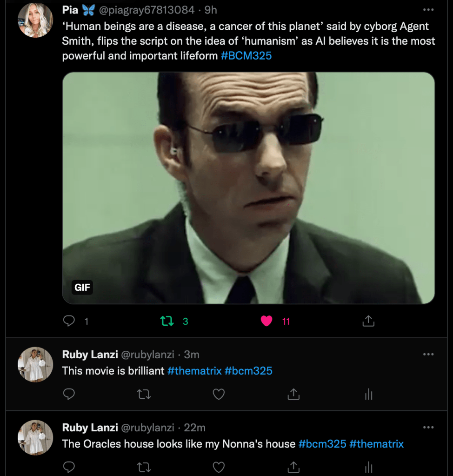The width and height of the screenshot is (453, 476).
Task: Reply to Pia's Agent Smith tweet
Action: (x=69, y=321)
